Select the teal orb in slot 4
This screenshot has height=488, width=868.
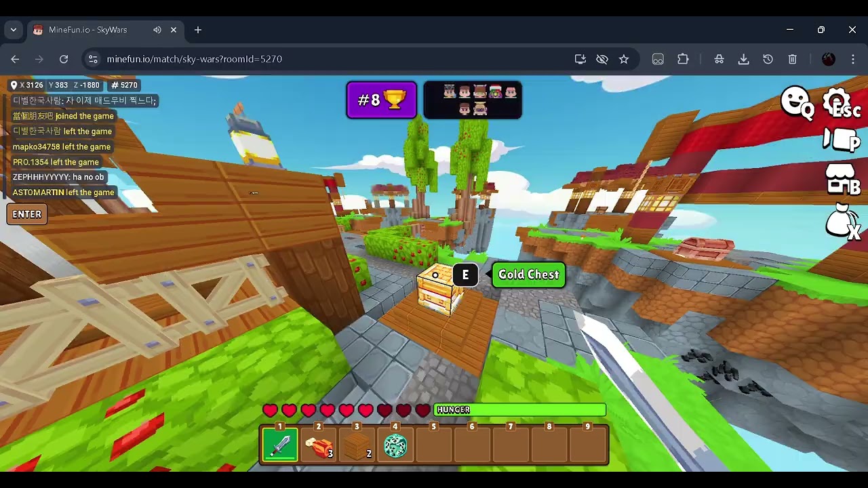point(395,445)
